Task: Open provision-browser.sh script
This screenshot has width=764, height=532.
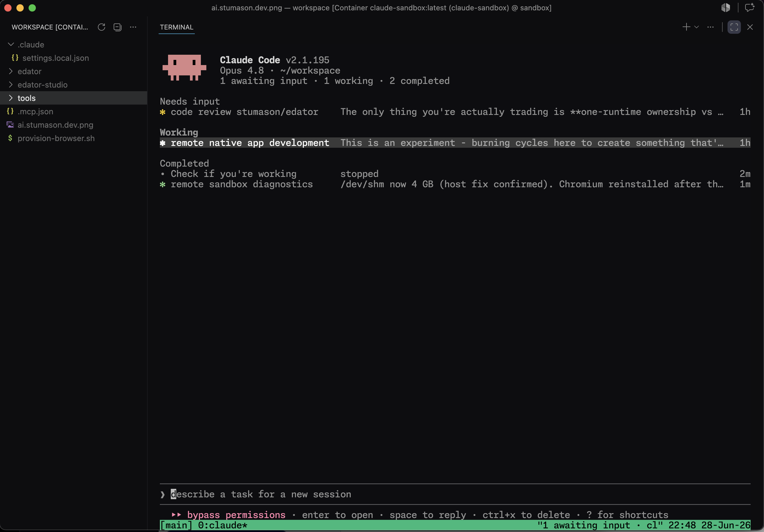Action: [74, 138]
